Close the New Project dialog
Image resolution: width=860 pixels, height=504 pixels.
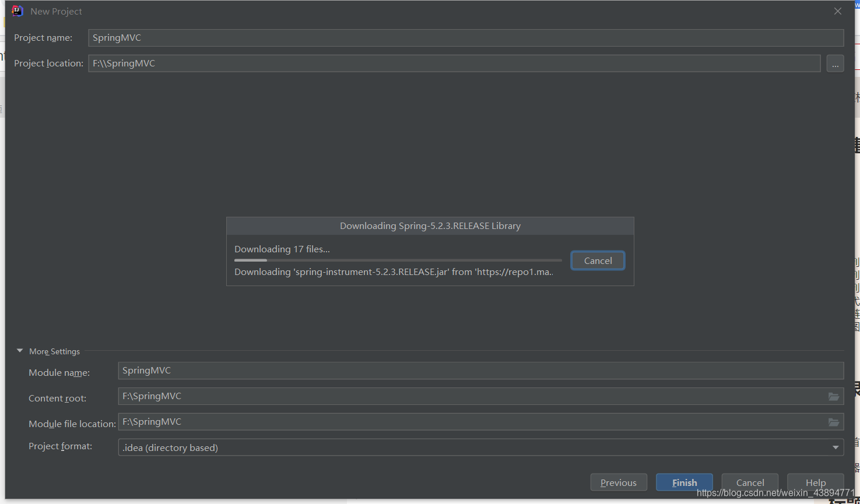pos(838,11)
